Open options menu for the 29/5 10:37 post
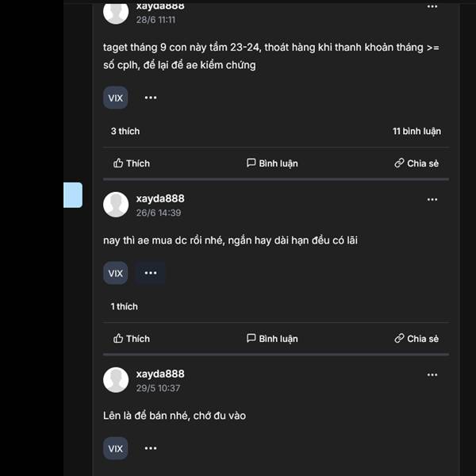Image resolution: width=476 pixels, height=476 pixels. 432,375
